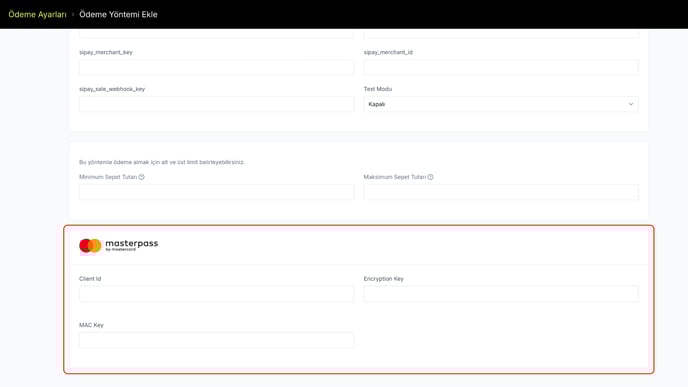Click the Test Modu label
Screen dimensions: 688x387
point(378,89)
